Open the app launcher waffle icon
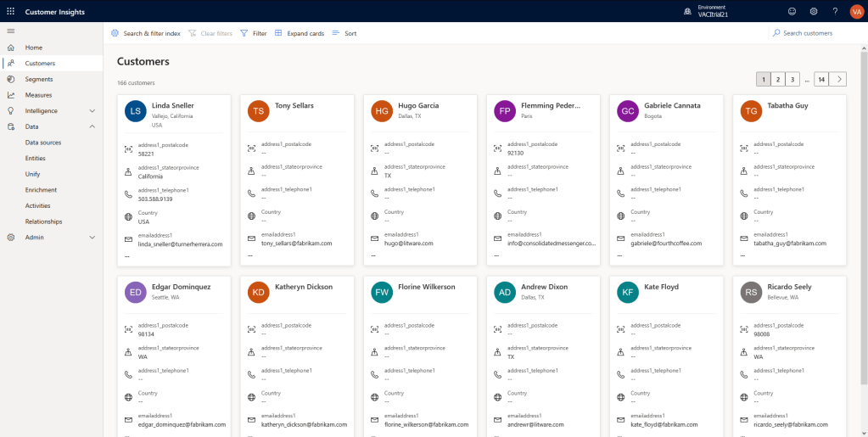Screen dimensions: 868x437 tap(10, 11)
